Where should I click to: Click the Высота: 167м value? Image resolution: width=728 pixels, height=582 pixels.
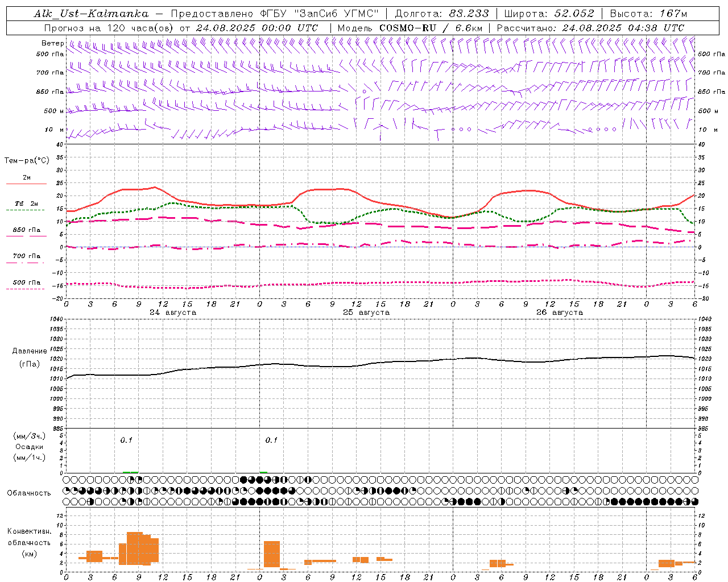[x=648, y=14]
